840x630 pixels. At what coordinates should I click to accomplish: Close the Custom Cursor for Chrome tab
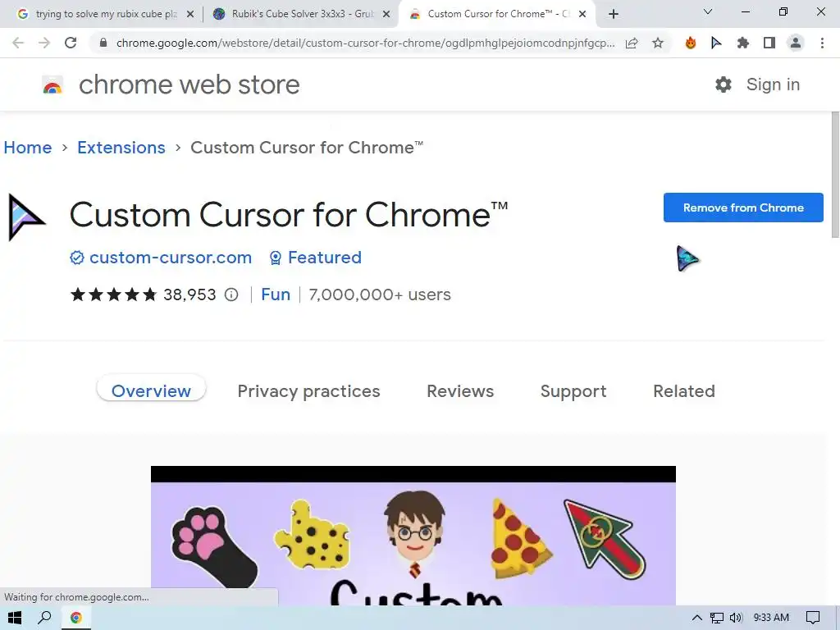pos(582,15)
